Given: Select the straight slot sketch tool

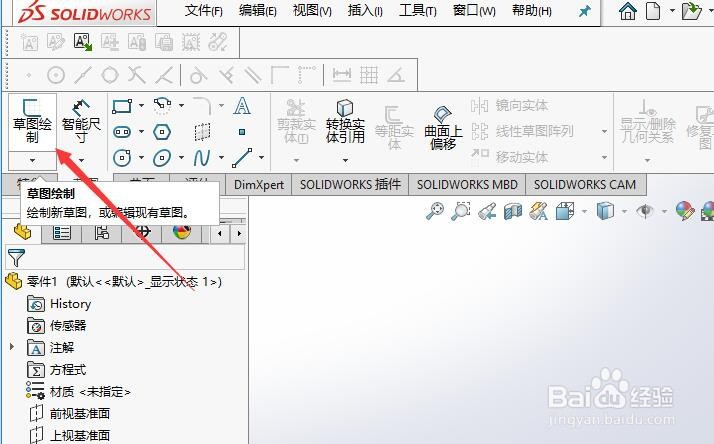Looking at the screenshot, I should pos(122,132).
